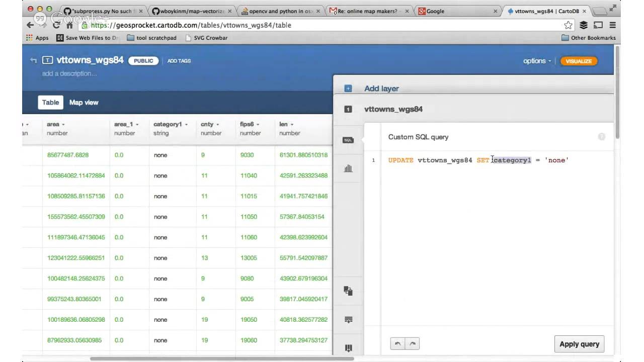This screenshot has height=362, width=644.
Task: Click the undo query arrow button
Action: pyautogui.click(x=397, y=344)
